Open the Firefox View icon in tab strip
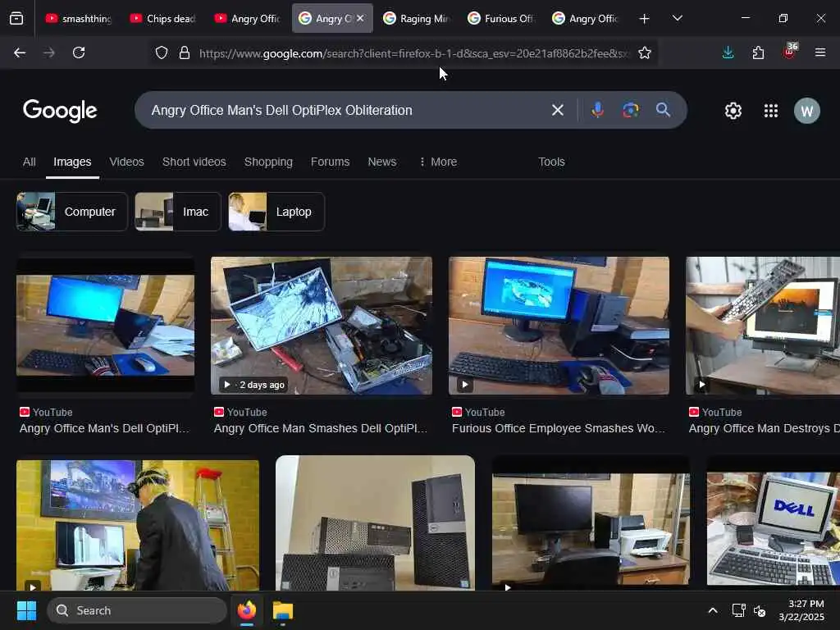 pos(16,18)
